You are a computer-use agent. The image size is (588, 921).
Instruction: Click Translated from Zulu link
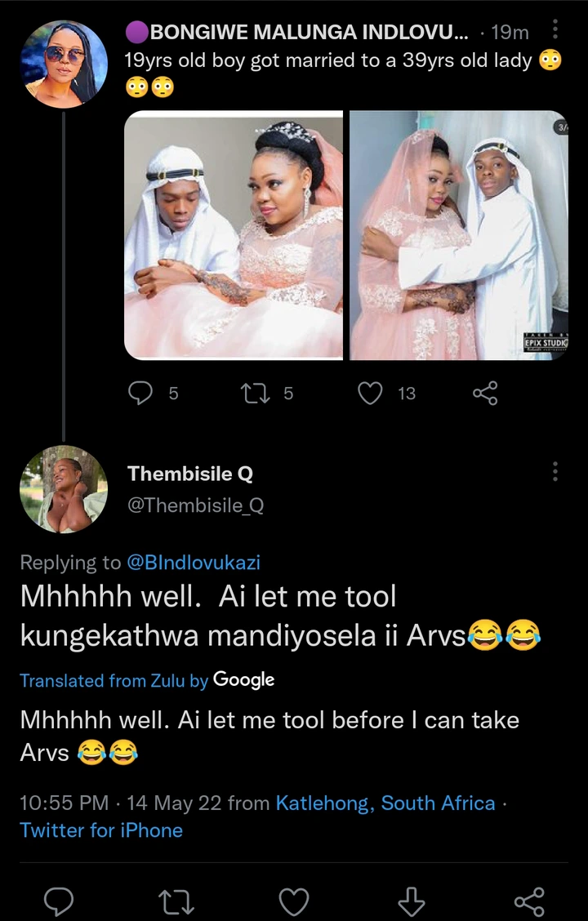coord(114,680)
